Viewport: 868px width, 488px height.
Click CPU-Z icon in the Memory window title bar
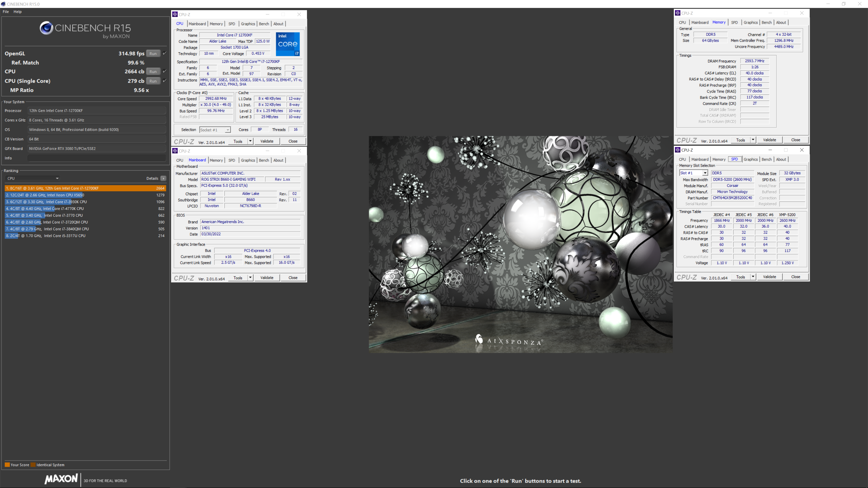point(678,13)
